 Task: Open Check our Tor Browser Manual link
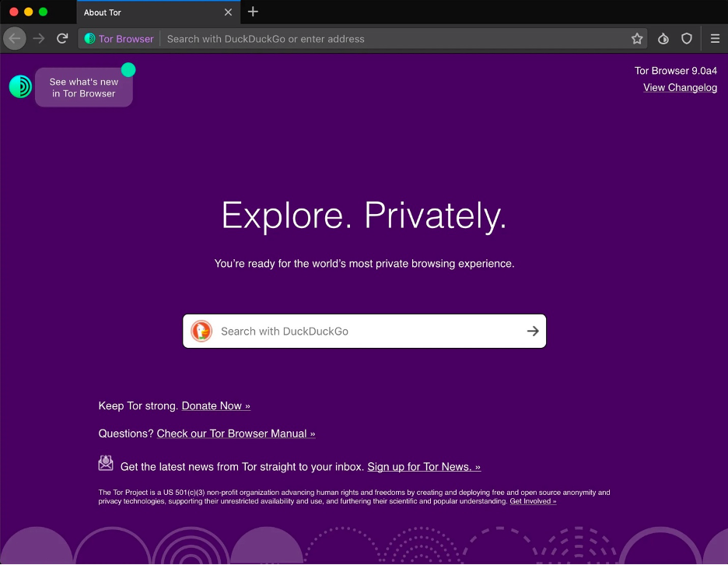pyautogui.click(x=236, y=433)
